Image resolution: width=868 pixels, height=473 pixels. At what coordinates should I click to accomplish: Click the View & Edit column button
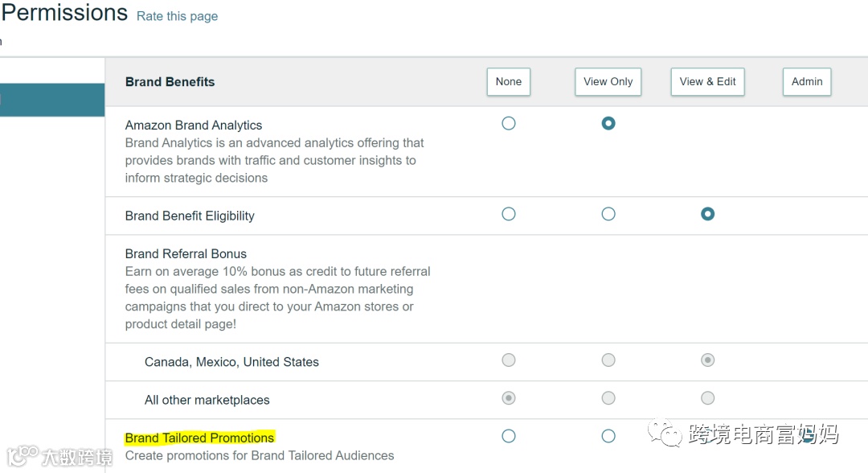707,82
